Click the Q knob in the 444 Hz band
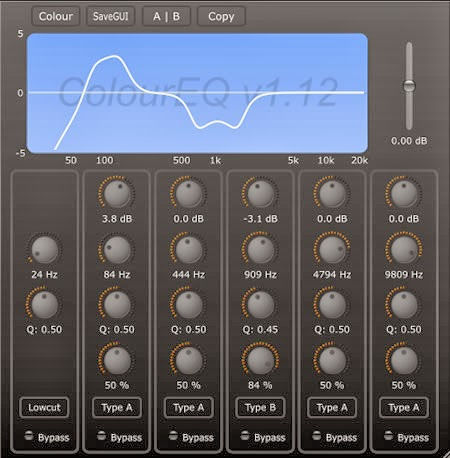 tap(189, 305)
